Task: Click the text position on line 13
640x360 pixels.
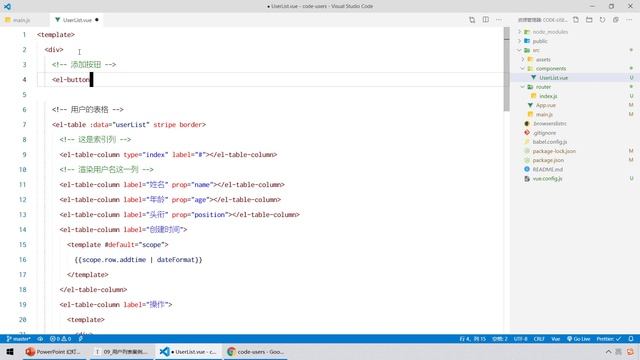Action: pyautogui.click(x=210, y=215)
